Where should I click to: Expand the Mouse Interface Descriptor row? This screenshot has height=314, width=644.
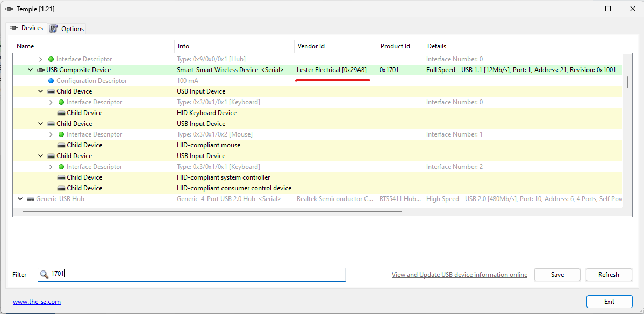pos(51,134)
